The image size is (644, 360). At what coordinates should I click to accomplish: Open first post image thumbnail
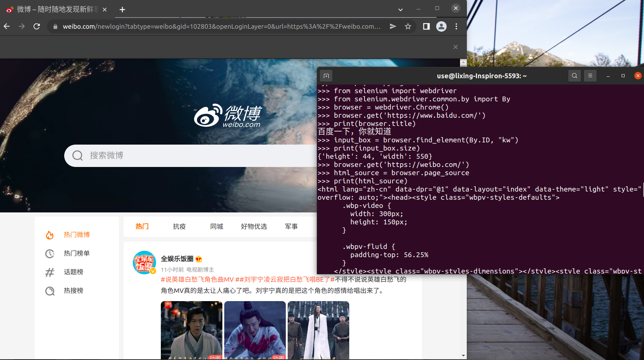[191, 330]
